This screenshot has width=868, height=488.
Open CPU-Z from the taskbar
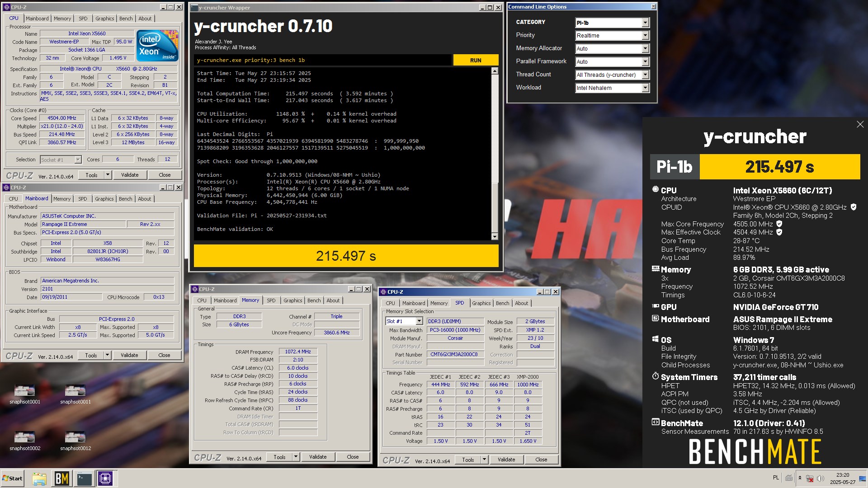[x=105, y=479]
